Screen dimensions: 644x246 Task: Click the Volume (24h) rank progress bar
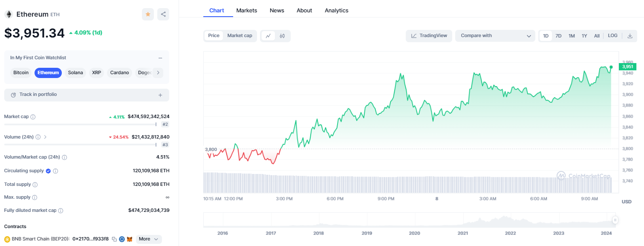coord(80,145)
